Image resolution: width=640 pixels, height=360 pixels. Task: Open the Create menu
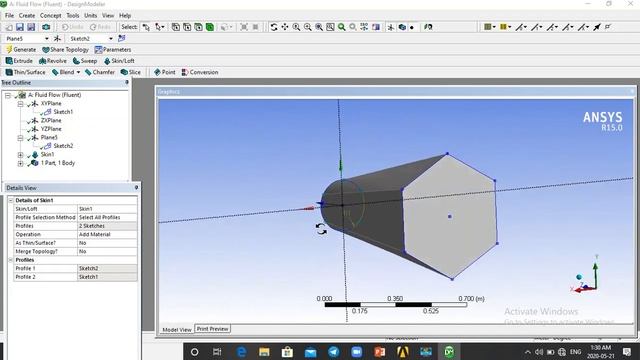pyautogui.click(x=27, y=16)
